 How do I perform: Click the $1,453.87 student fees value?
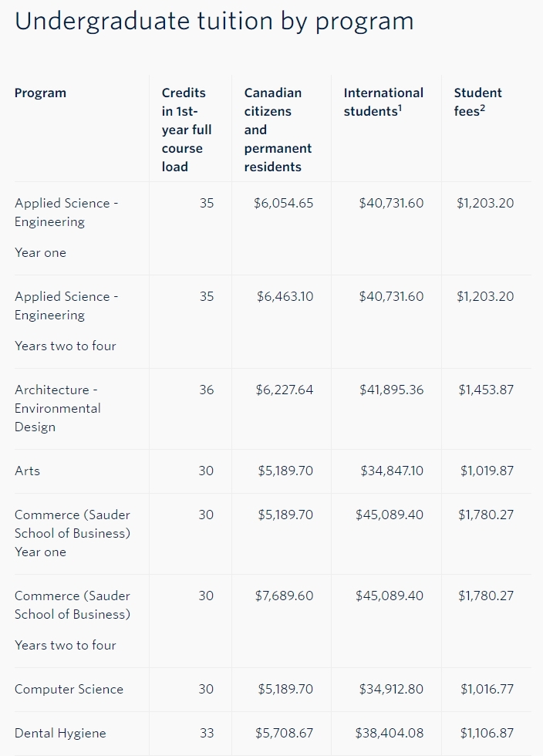pos(486,390)
